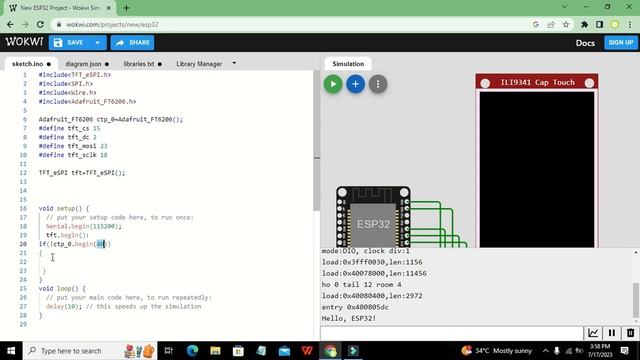The height and width of the screenshot is (360, 640).
Task: Open Microsoft Store from the taskbar
Action: (238, 351)
